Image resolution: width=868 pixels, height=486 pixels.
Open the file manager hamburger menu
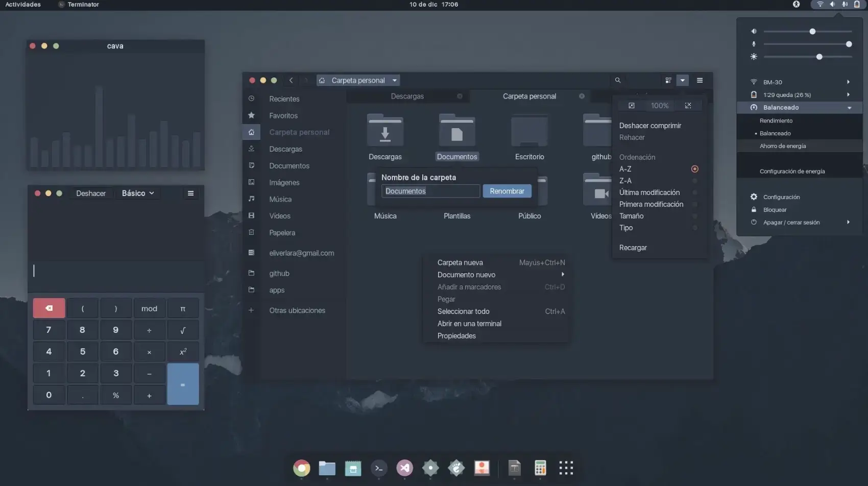point(700,80)
